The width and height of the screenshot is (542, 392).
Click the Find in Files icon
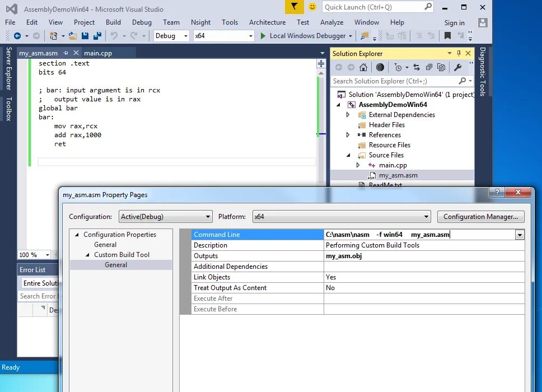point(365,36)
